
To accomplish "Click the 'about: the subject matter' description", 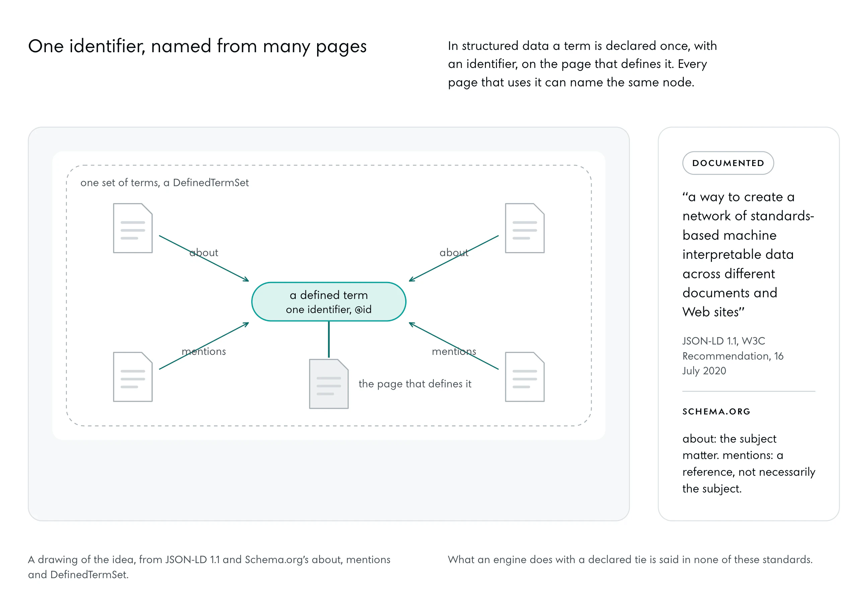I will (749, 464).
